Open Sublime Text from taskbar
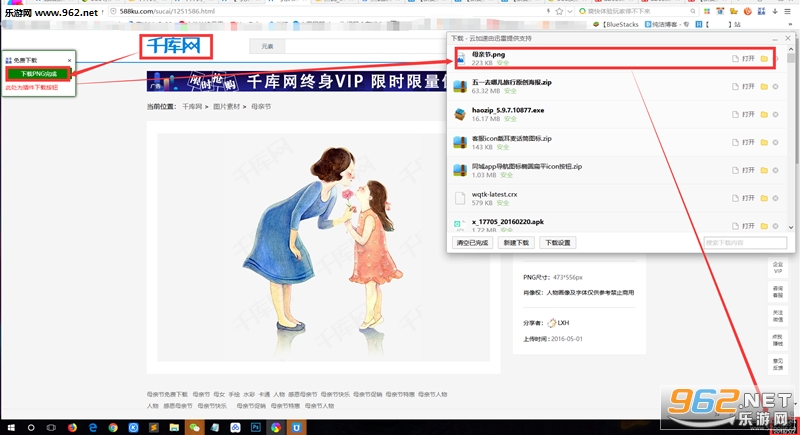 coord(154,427)
